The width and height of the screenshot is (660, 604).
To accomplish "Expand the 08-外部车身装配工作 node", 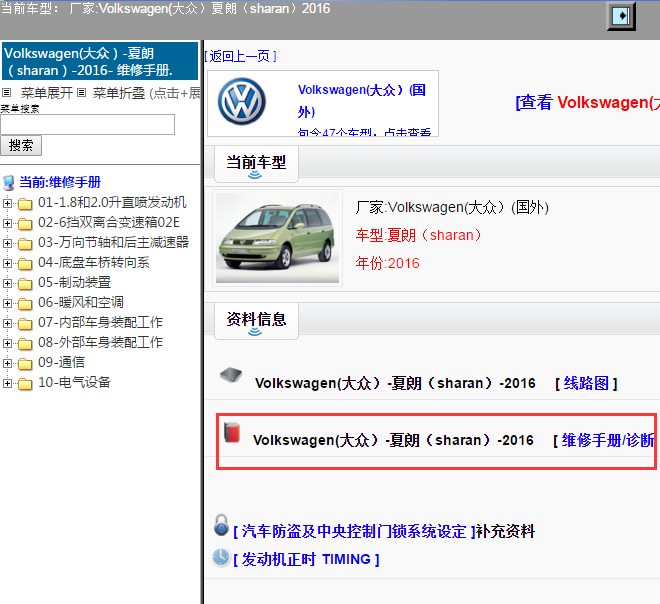I will [x=7, y=343].
